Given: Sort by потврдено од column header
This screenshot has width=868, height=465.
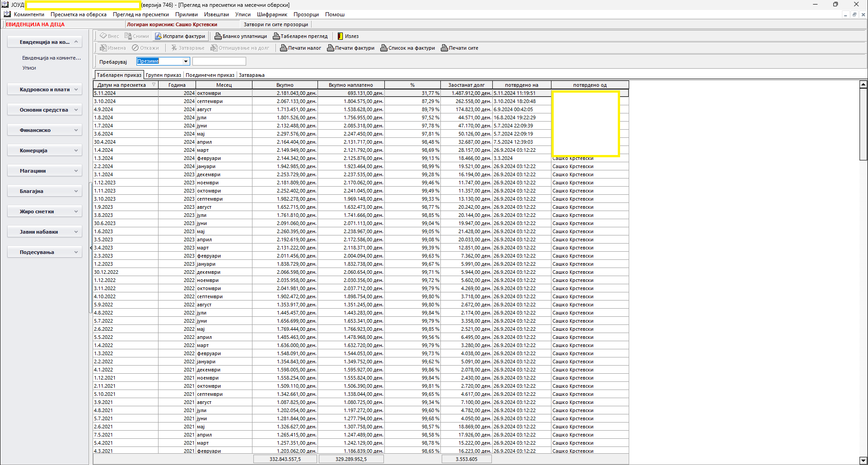Looking at the screenshot, I should 590,85.
